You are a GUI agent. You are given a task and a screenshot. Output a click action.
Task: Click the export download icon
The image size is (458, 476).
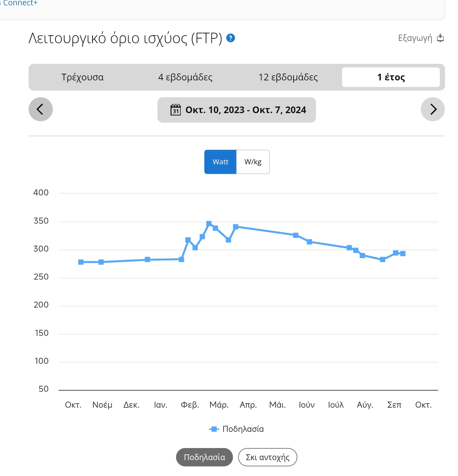tap(440, 38)
